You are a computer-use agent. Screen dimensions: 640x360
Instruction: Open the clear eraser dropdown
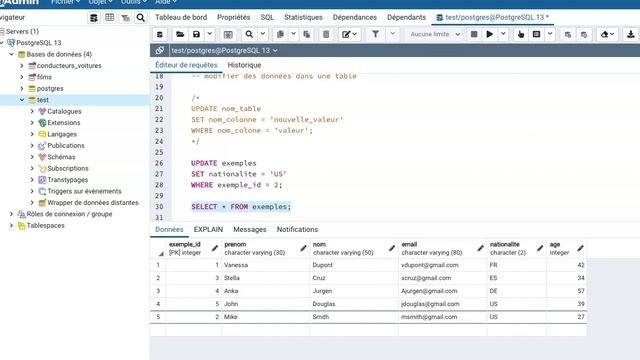tap(607, 34)
